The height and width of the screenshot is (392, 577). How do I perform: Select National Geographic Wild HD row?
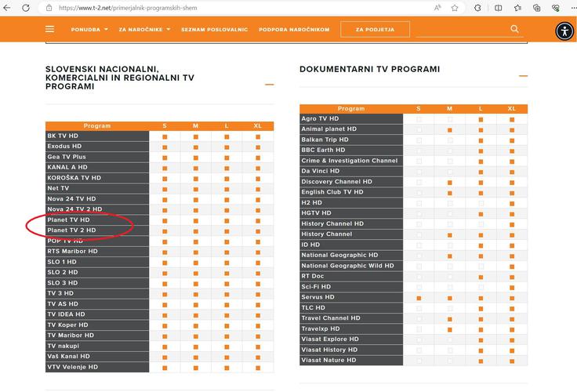414,266
